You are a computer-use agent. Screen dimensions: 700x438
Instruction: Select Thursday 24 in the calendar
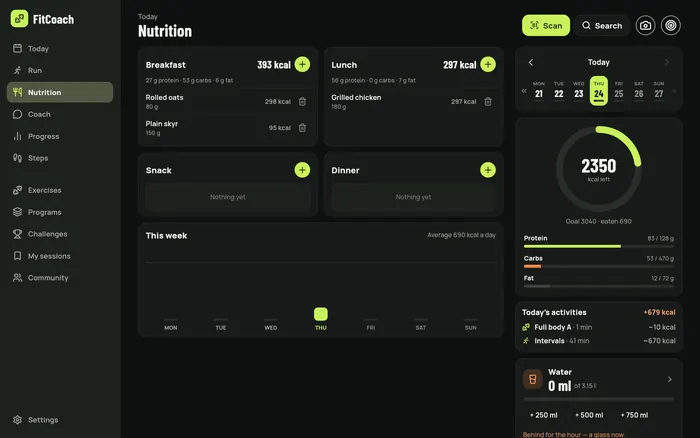tap(599, 91)
